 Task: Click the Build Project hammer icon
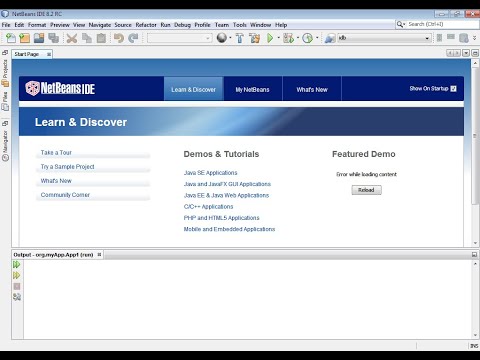click(240, 38)
